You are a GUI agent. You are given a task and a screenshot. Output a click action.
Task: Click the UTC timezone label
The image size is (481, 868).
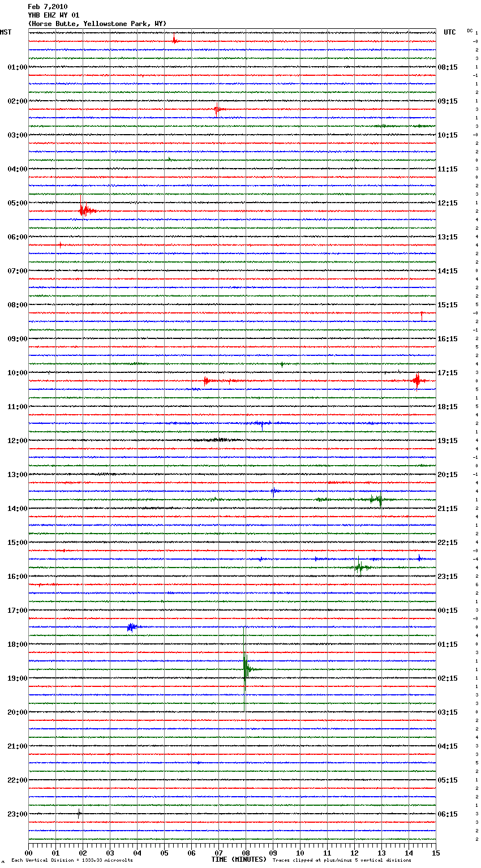click(450, 32)
